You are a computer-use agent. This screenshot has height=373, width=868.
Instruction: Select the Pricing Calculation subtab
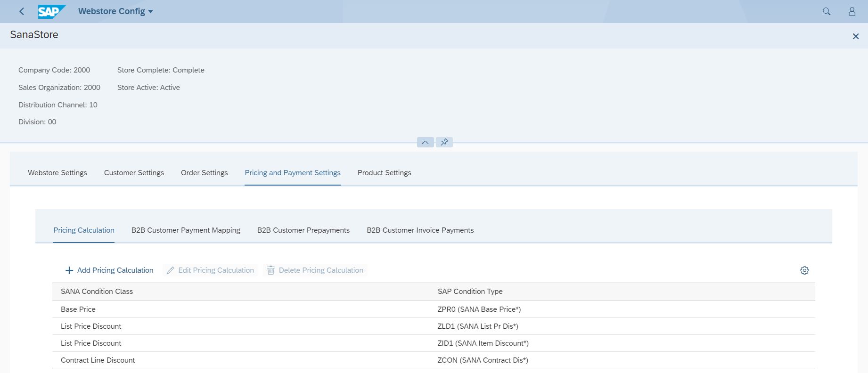84,230
